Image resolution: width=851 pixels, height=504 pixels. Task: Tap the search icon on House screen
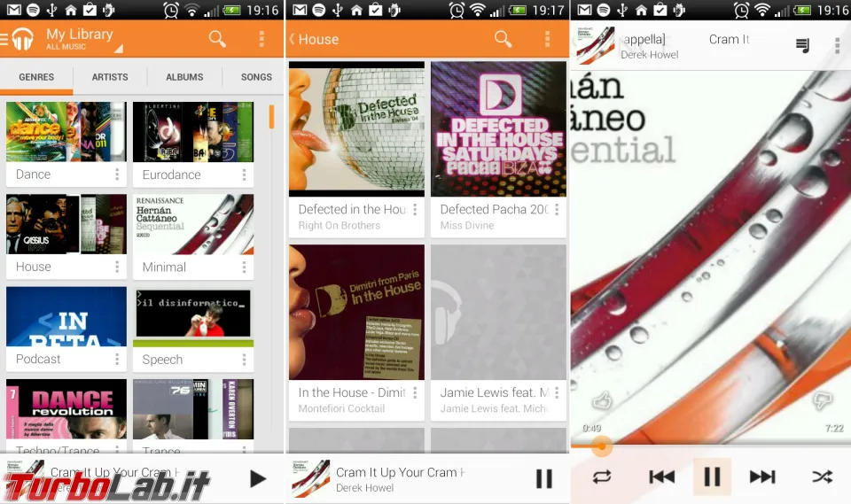pyautogui.click(x=503, y=38)
